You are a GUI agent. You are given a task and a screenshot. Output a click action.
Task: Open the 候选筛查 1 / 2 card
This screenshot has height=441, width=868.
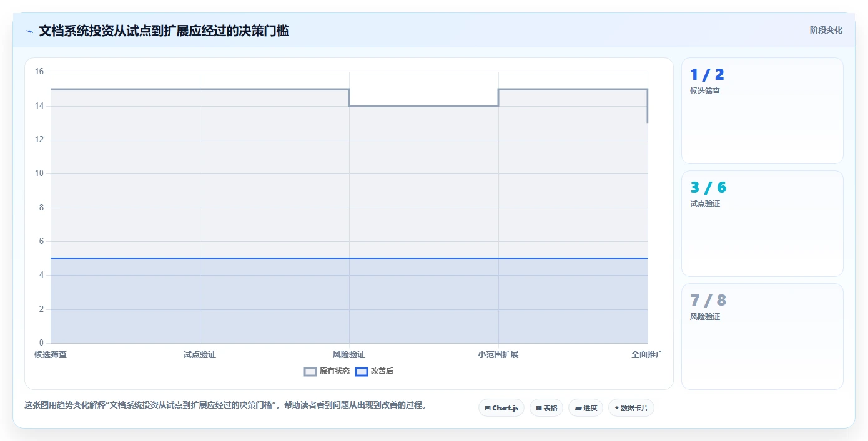pyautogui.click(x=762, y=110)
